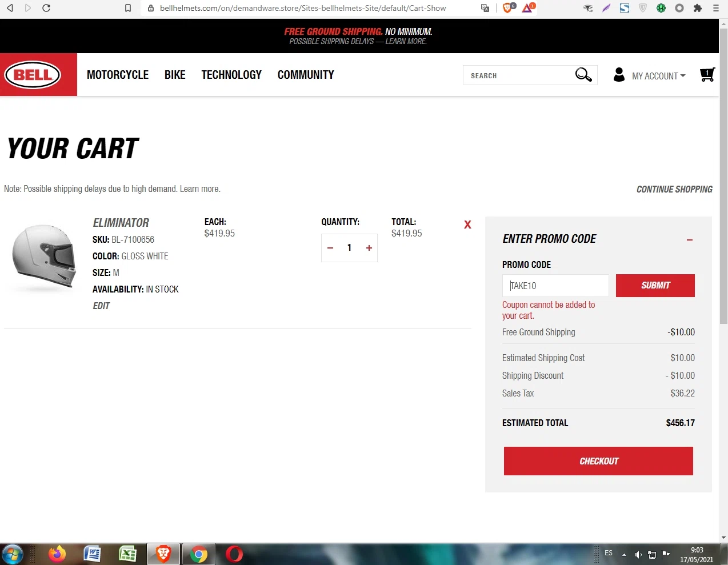Open the Technology menu

coord(231,75)
